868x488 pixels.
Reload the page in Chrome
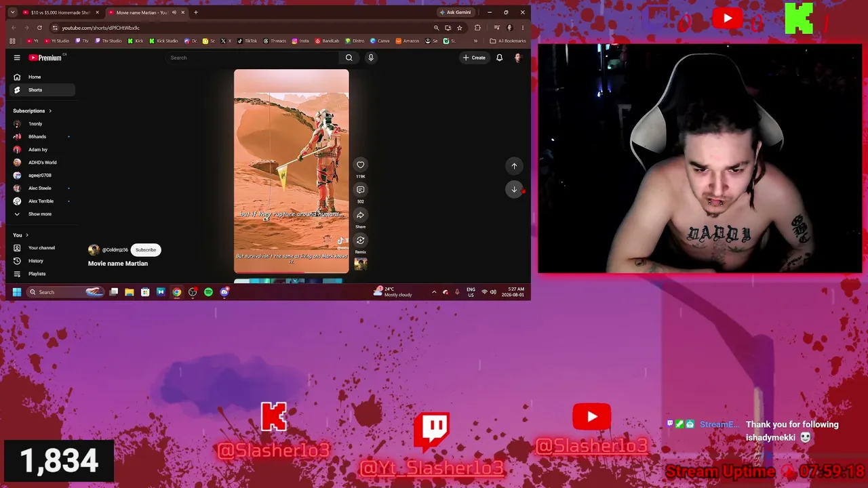pyautogui.click(x=39, y=28)
